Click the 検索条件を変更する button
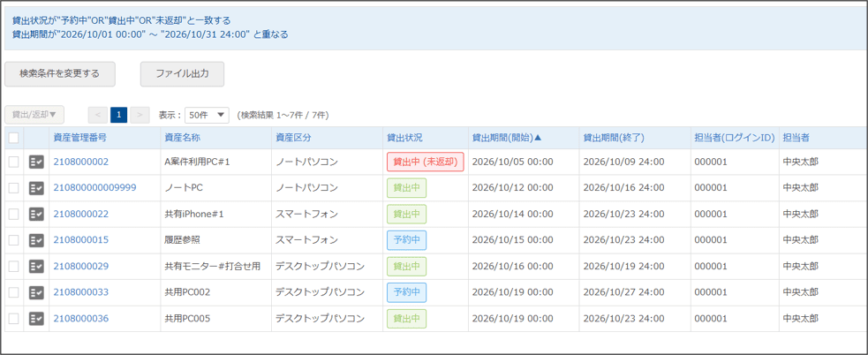Screen dimensions: 868x355 pyautogui.click(x=60, y=73)
